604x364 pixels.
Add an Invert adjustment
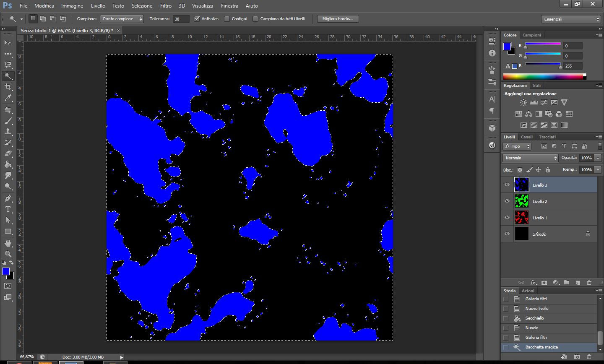(x=524, y=125)
